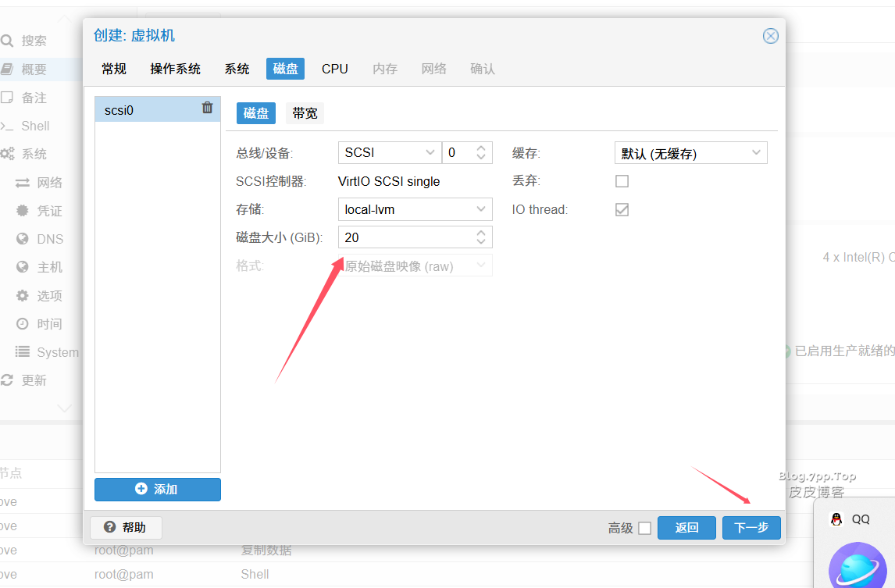
Task: Enable the 丢弃 discard checkbox
Action: [622, 181]
